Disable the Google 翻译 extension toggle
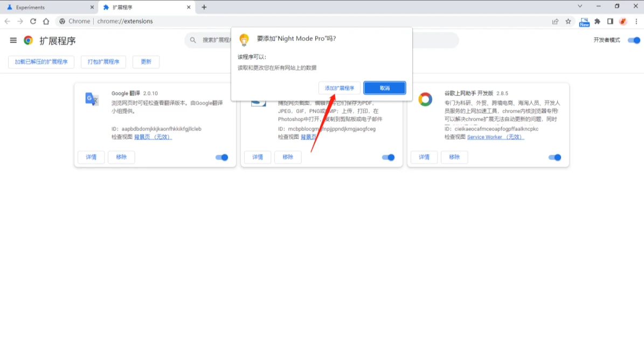The height and width of the screenshot is (345, 644). (222, 157)
